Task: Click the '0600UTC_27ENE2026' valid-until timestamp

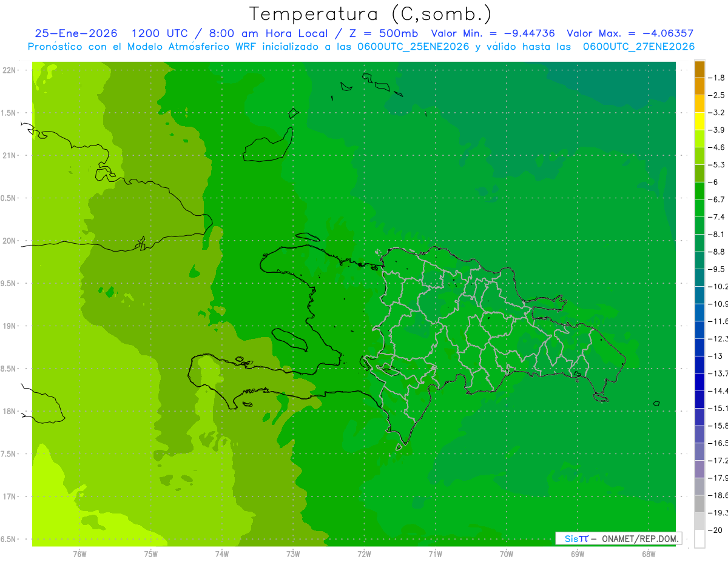Action: coord(638,47)
